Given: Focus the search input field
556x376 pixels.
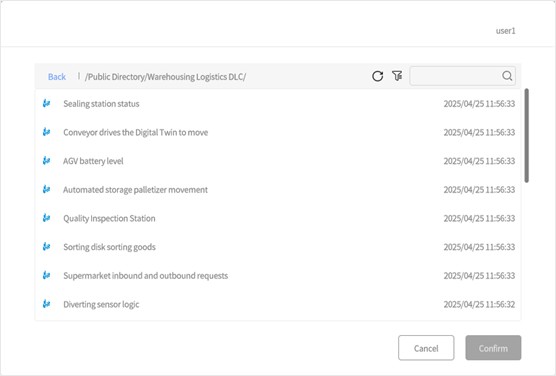Looking at the screenshot, I should pyautogui.click(x=456, y=76).
